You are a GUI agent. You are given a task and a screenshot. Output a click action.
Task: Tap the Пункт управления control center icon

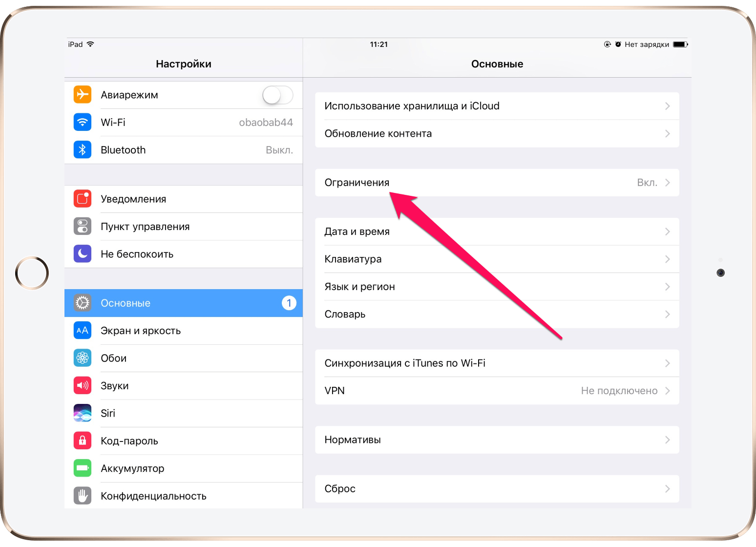point(83,226)
